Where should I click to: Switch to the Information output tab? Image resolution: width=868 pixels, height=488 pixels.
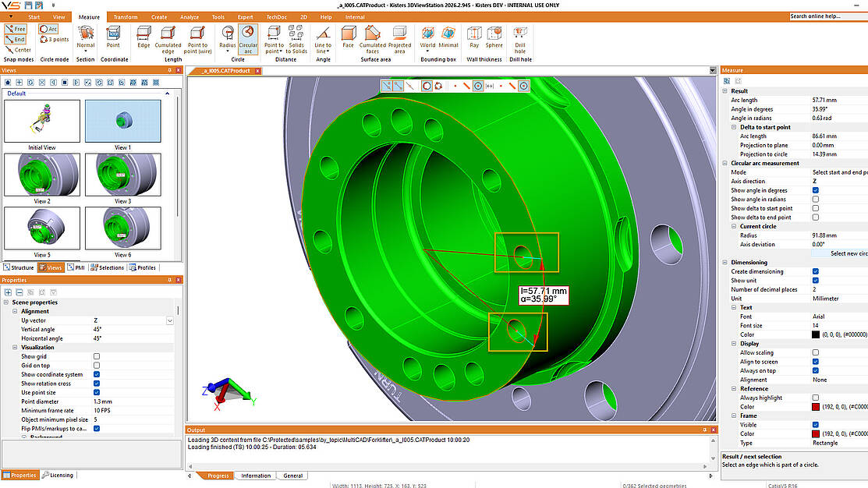tap(256, 476)
